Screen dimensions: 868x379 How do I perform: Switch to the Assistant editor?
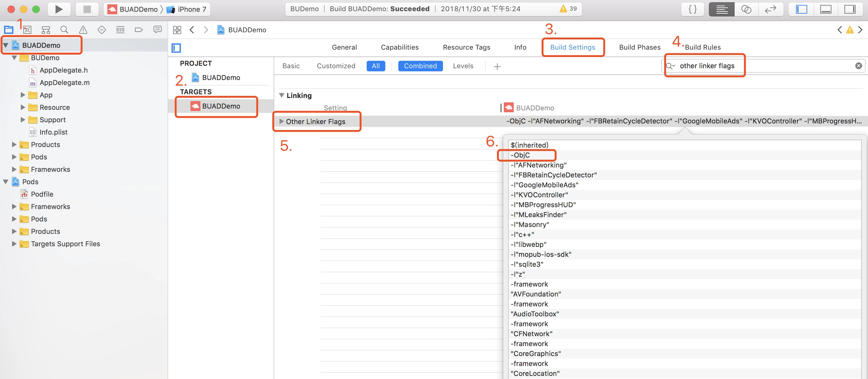(x=746, y=9)
